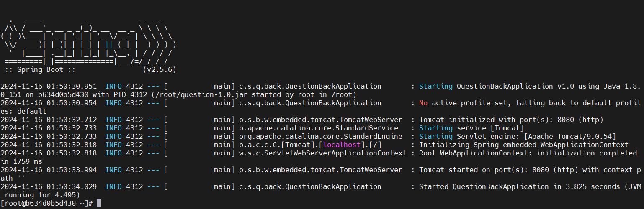Click message "Tomcat initialized with port(s): 8080 (http)"

(511, 120)
